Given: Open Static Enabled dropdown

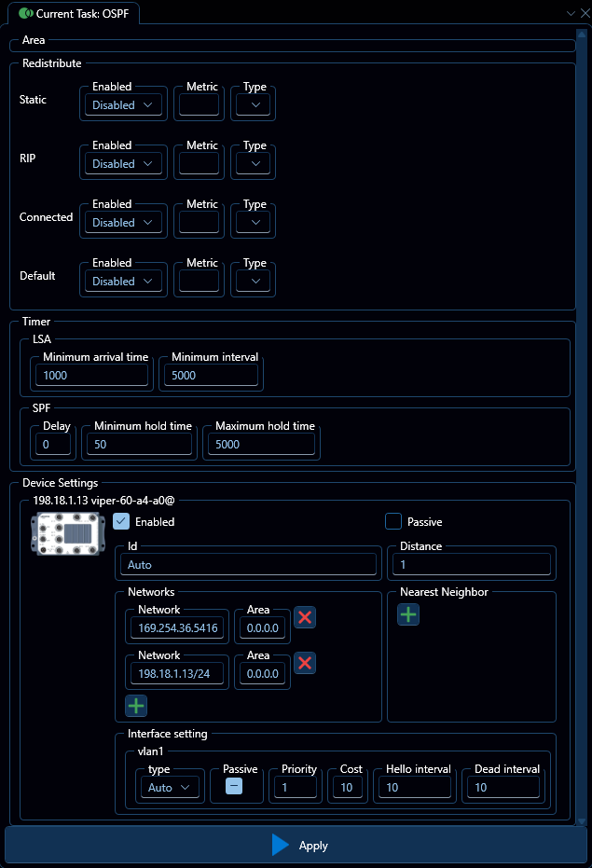Looking at the screenshot, I should tap(123, 104).
